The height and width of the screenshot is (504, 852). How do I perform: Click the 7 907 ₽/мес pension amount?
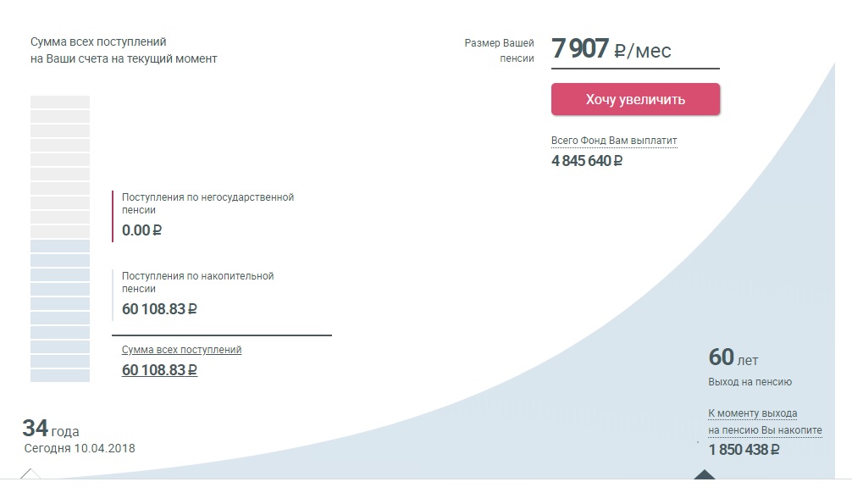pyautogui.click(x=611, y=49)
